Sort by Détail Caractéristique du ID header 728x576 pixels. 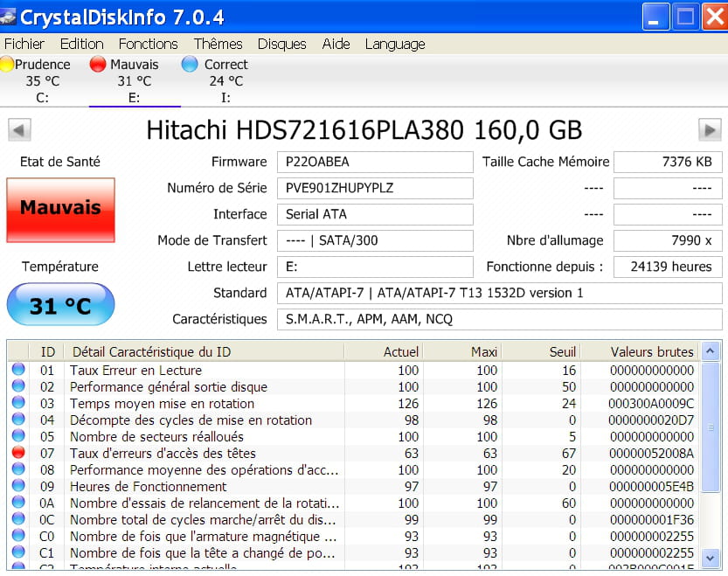[204, 351]
